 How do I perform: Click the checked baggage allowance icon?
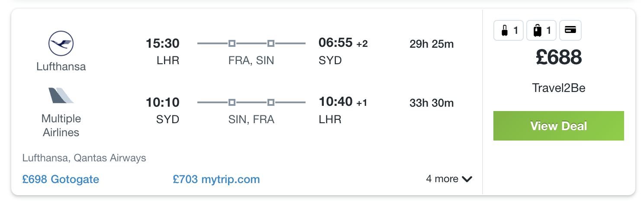point(541,31)
